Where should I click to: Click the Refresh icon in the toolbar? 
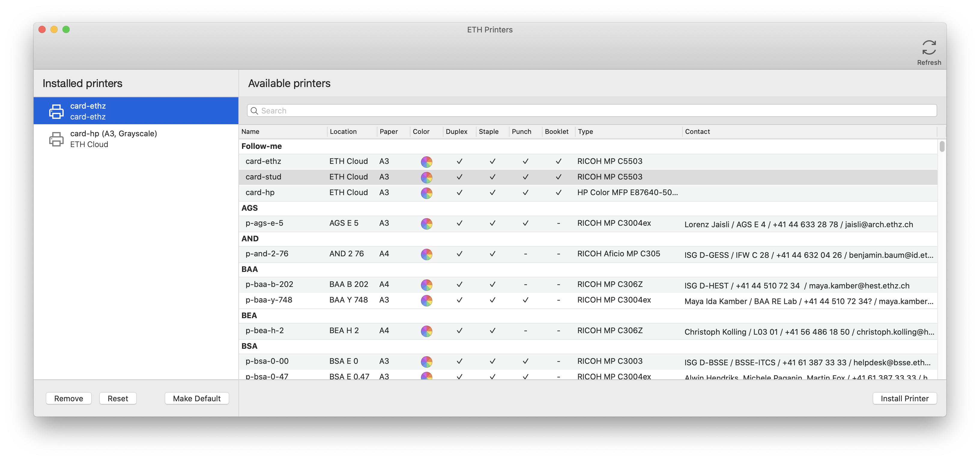[929, 48]
